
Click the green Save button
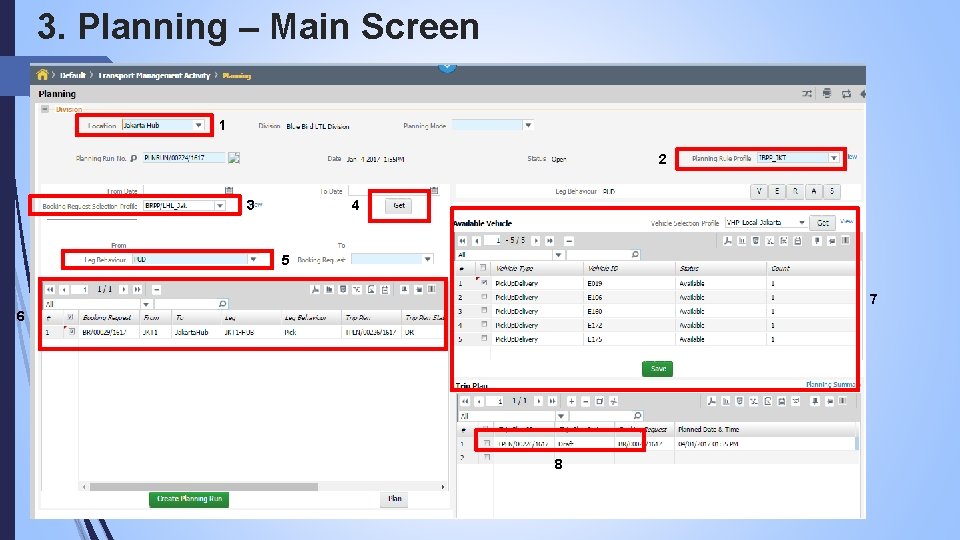658,369
